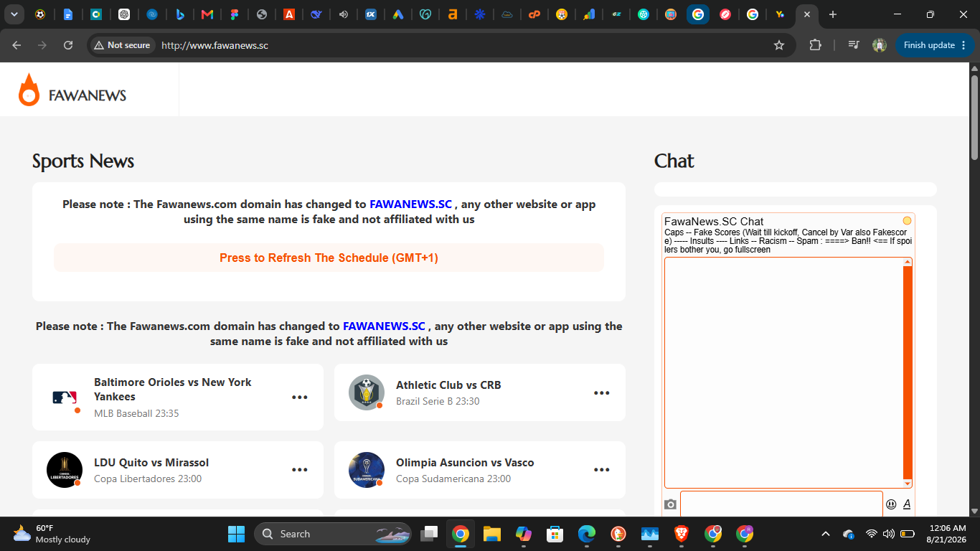Click the Copa Libertadores logo on LDU Quito card
The image size is (980, 551).
click(65, 470)
